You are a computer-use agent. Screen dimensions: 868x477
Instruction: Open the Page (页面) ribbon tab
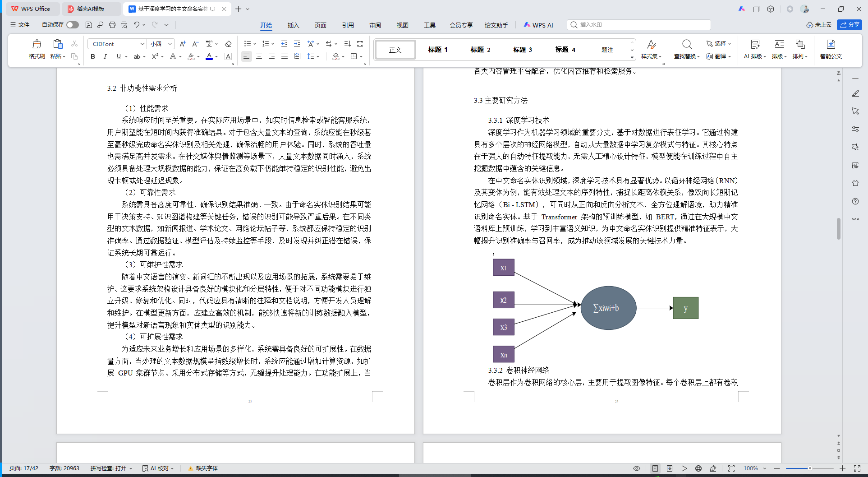[x=321, y=25]
